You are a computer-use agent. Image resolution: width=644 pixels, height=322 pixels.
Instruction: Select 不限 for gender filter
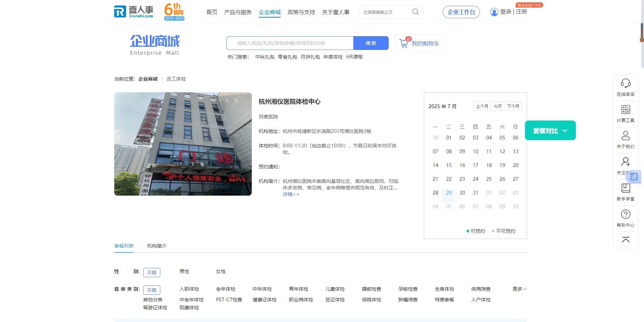tap(152, 272)
